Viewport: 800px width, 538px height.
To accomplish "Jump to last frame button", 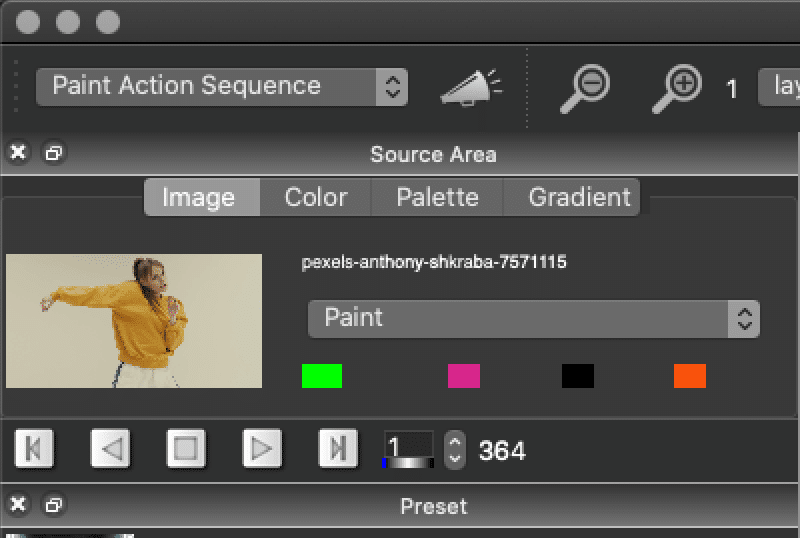I will coord(338,449).
